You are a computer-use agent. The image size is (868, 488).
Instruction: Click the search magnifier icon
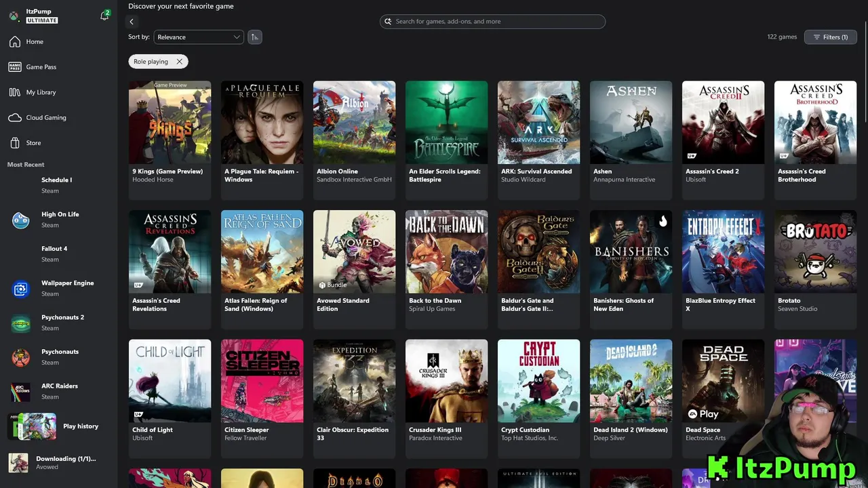(x=388, y=22)
